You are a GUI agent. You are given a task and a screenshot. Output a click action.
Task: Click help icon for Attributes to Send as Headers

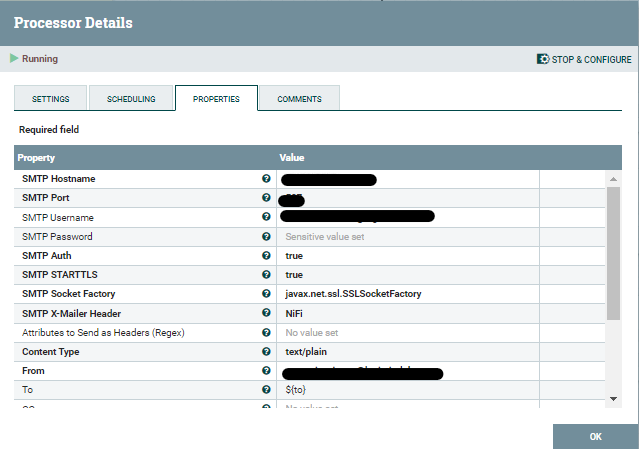(266, 332)
